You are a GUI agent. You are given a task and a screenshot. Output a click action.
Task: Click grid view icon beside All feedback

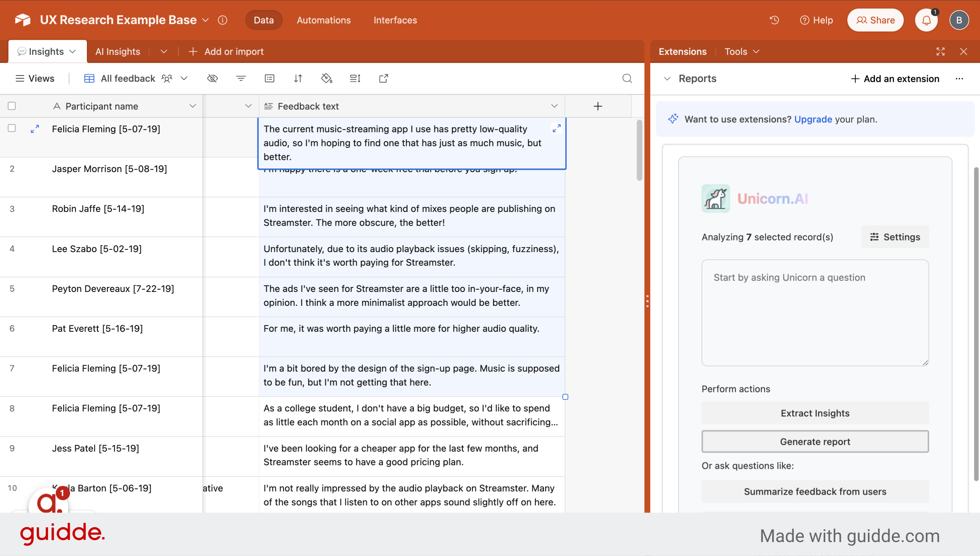[x=89, y=78]
